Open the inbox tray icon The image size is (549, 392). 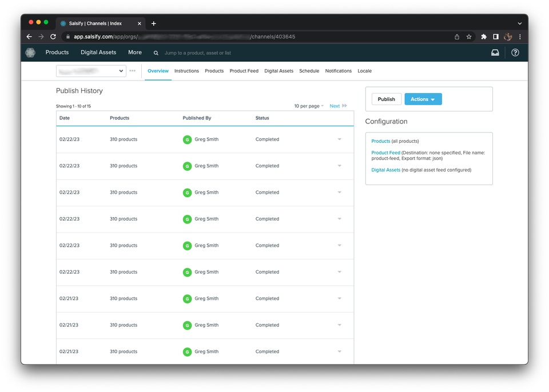495,53
